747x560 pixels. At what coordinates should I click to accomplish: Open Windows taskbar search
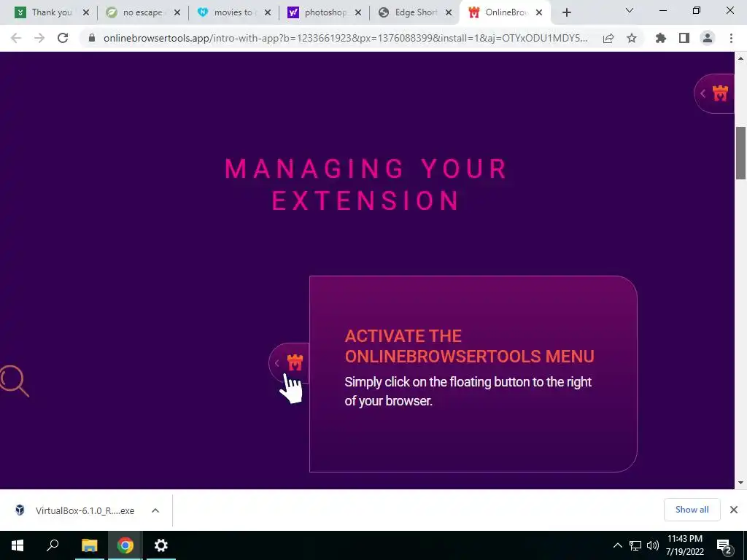coord(53,545)
